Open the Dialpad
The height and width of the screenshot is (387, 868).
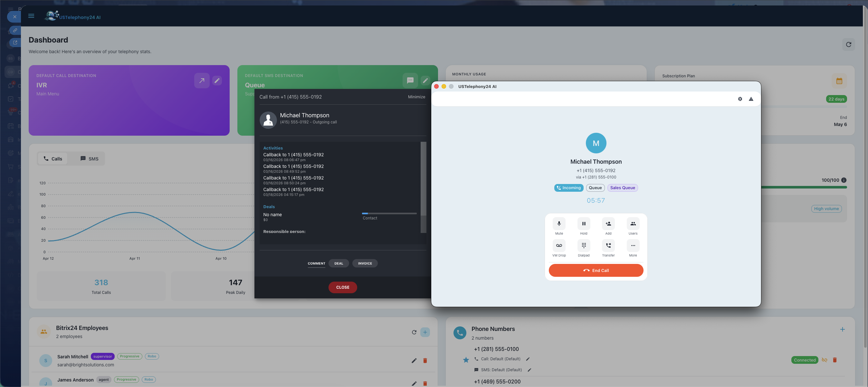click(583, 246)
